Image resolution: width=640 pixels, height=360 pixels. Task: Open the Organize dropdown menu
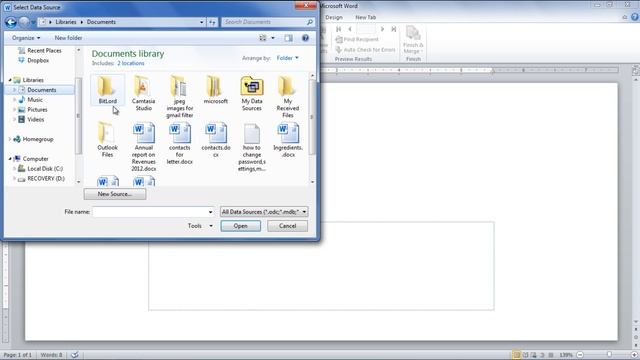tap(26, 38)
